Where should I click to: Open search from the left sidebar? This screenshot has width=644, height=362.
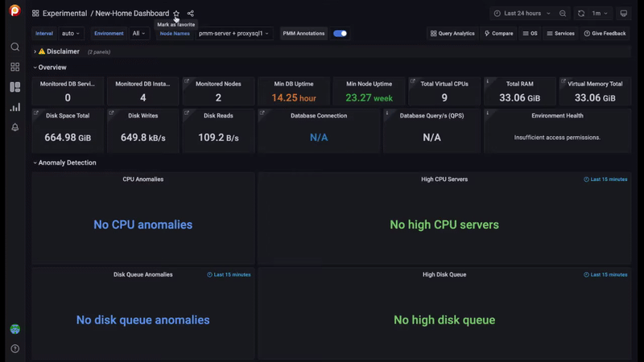[x=14, y=47]
